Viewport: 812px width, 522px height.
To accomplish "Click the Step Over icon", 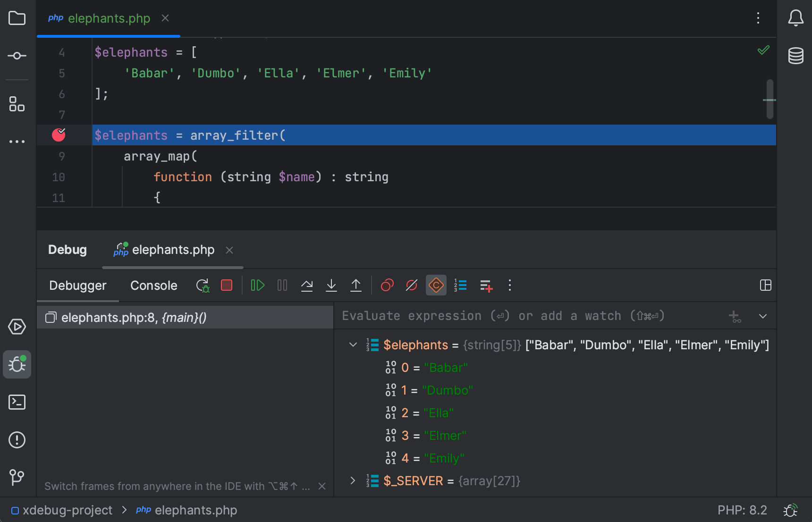I will [307, 286].
